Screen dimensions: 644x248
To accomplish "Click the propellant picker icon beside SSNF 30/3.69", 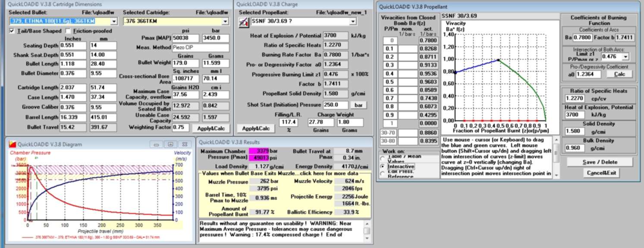I will (x=244, y=22).
